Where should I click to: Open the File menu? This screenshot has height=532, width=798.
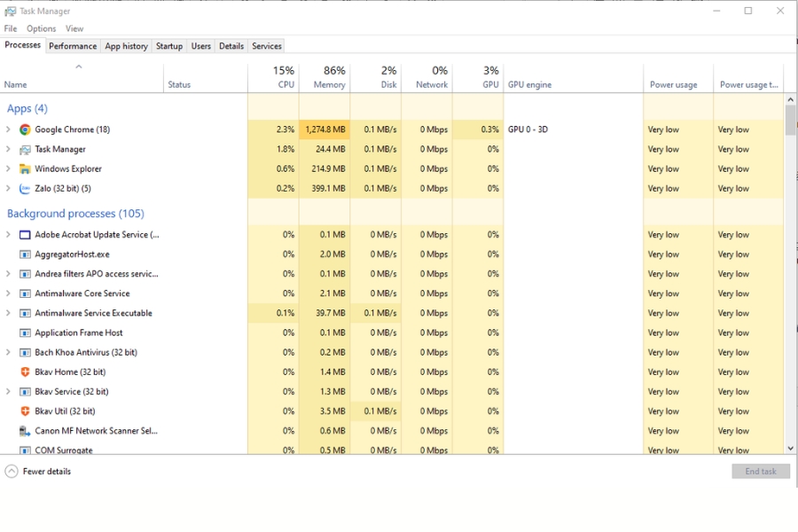click(11, 28)
